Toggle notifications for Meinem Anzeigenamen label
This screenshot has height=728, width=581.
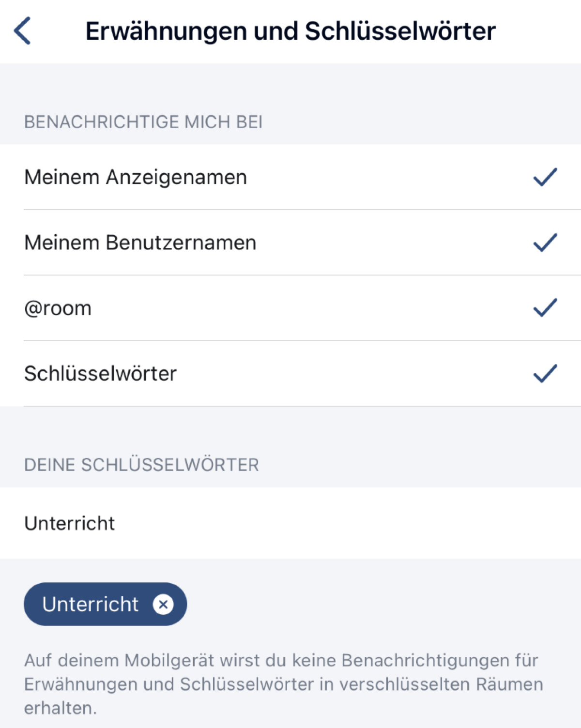(x=136, y=177)
